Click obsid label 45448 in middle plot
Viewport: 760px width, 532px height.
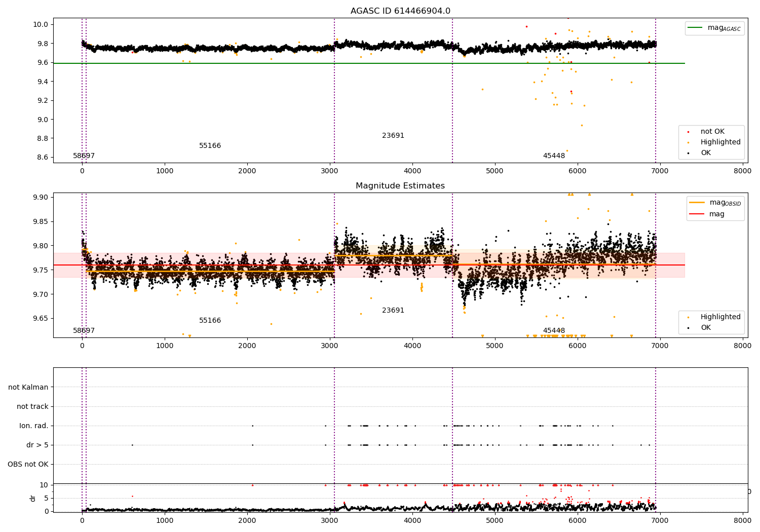pos(554,331)
